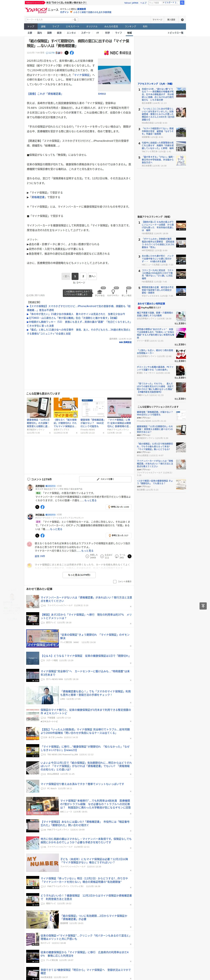Screen dimensions: 210x980
Task: Click 記事に関する報告 link
Action: coord(36,295)
